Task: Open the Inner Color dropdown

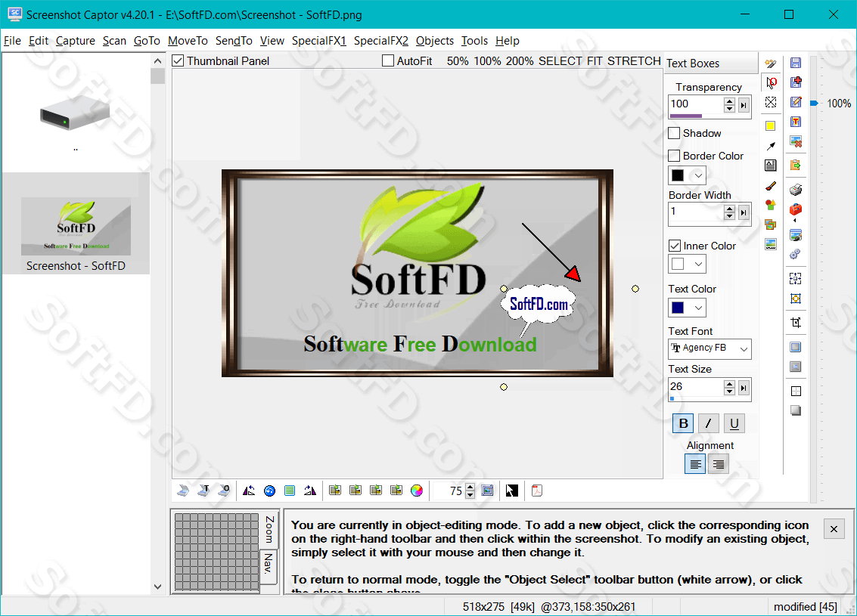Action: pyautogui.click(x=698, y=265)
